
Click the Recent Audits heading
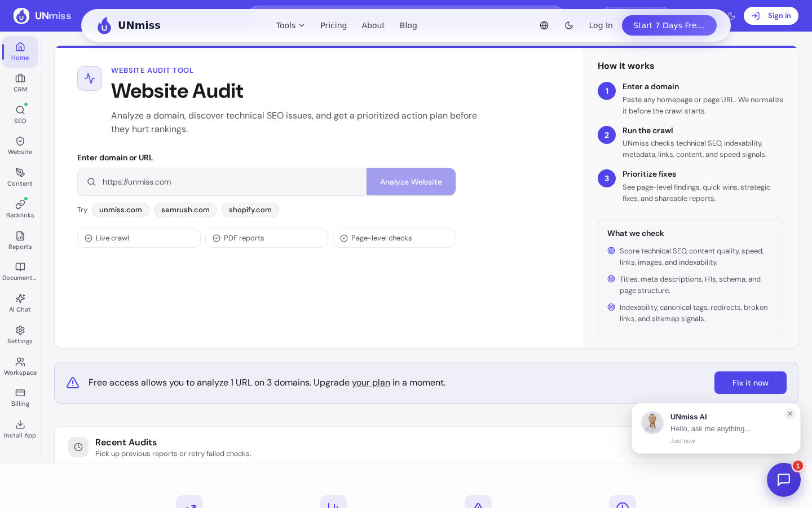[126, 443]
